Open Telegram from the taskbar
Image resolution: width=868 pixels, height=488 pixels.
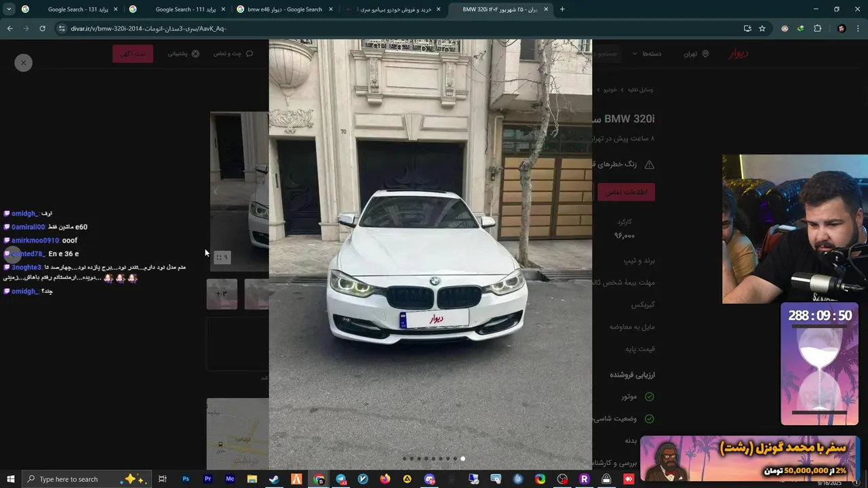coord(340,479)
